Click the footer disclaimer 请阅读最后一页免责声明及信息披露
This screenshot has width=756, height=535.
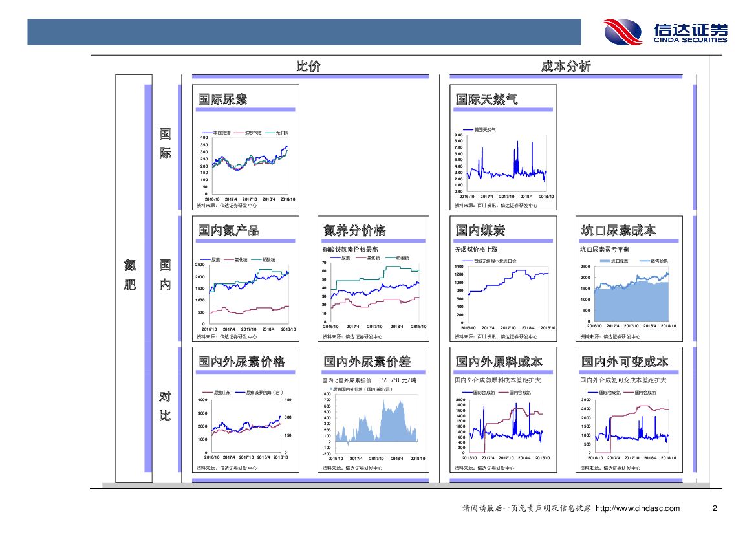tap(526, 508)
